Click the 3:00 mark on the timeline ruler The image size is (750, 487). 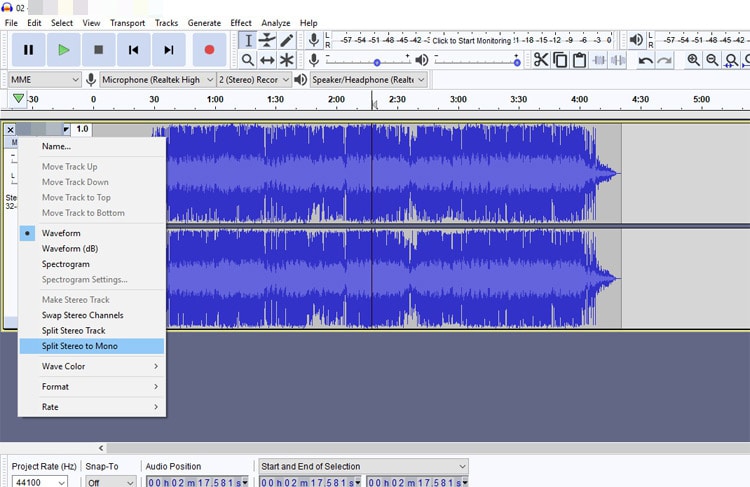[x=458, y=100]
